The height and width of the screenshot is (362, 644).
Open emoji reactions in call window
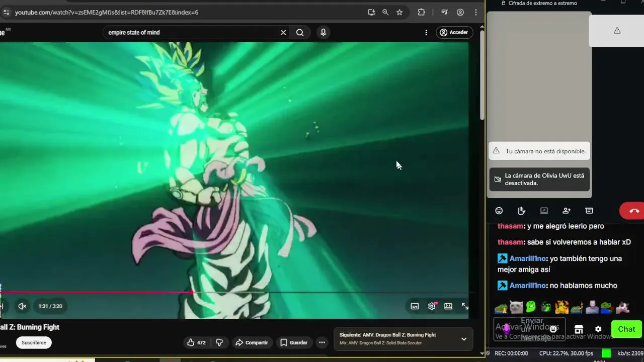[x=499, y=211]
